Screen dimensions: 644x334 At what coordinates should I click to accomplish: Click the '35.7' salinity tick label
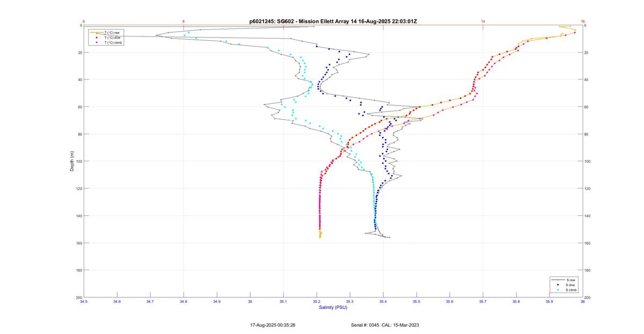tap(483, 302)
